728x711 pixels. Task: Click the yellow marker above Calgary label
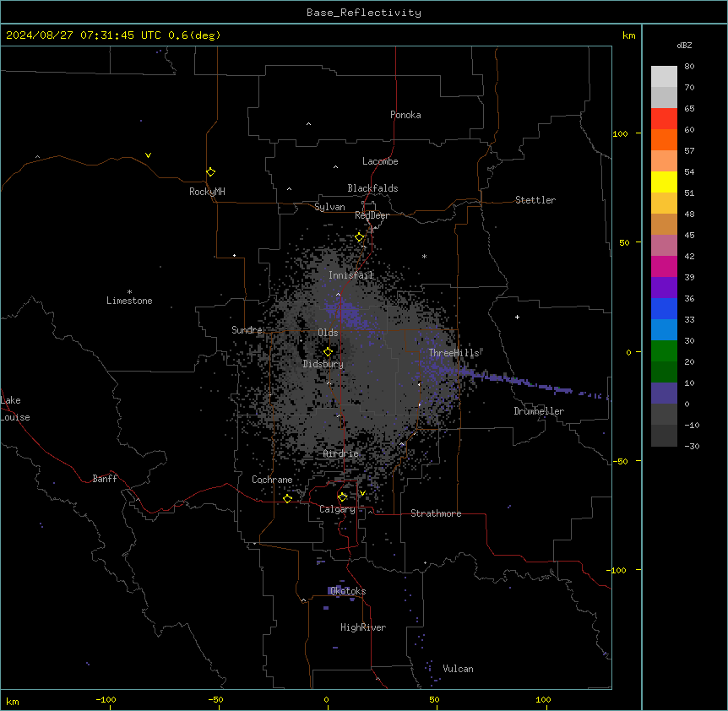coord(342,497)
